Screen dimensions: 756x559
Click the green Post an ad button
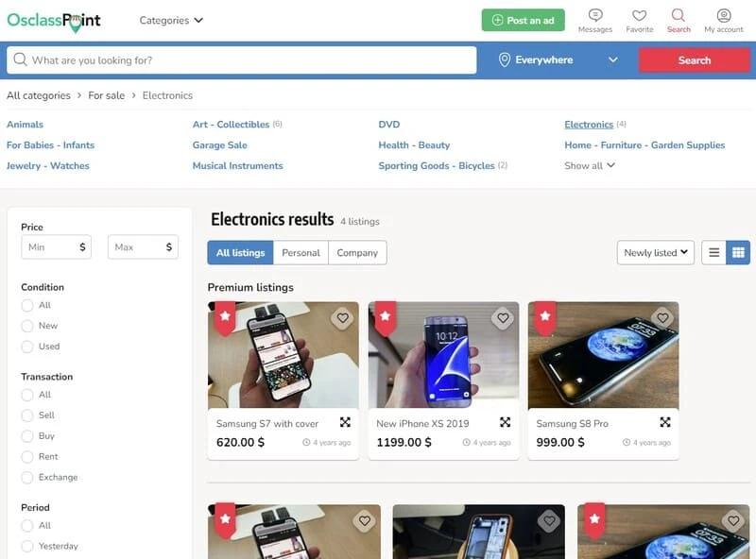click(524, 20)
